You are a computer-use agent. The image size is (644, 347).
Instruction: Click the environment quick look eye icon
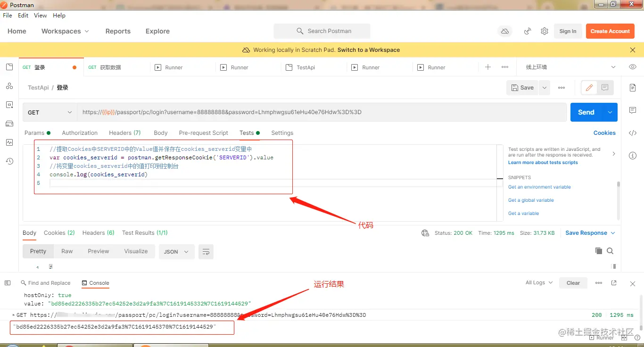633,67
